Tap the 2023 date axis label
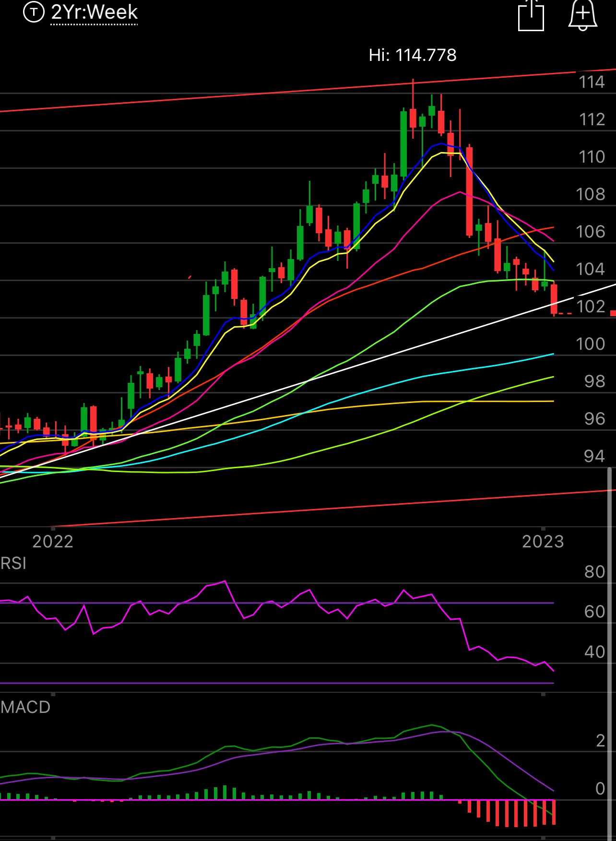Screen dimensions: 616x841 (x=543, y=542)
